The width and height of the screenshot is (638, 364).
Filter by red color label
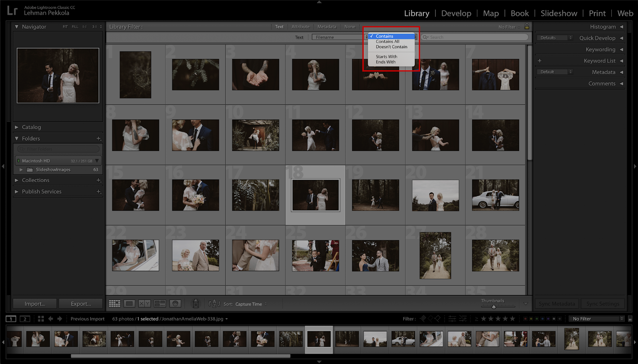(x=525, y=319)
